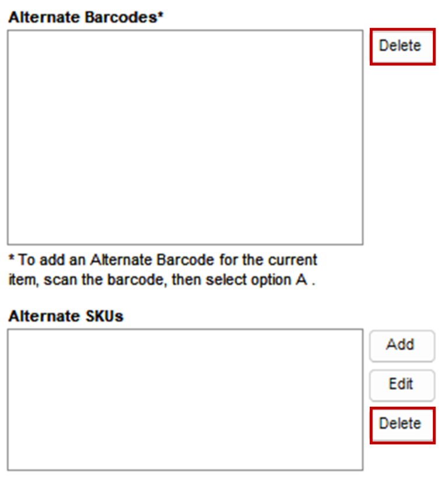Viewport: 448px width, 478px height.
Task: Click the highlighted red-bordered Delete at top right
Action: [x=402, y=46]
